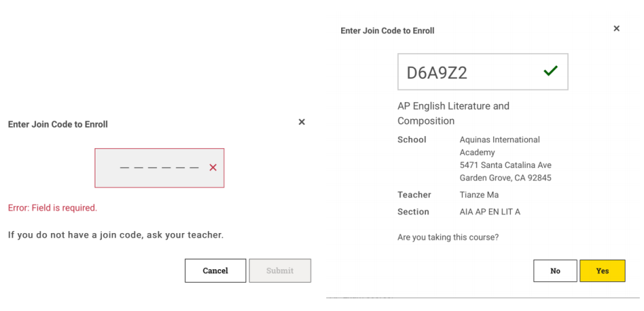644x311 pixels.
Task: Click the join code field containing D6A9Z2
Action: [x=467, y=72]
